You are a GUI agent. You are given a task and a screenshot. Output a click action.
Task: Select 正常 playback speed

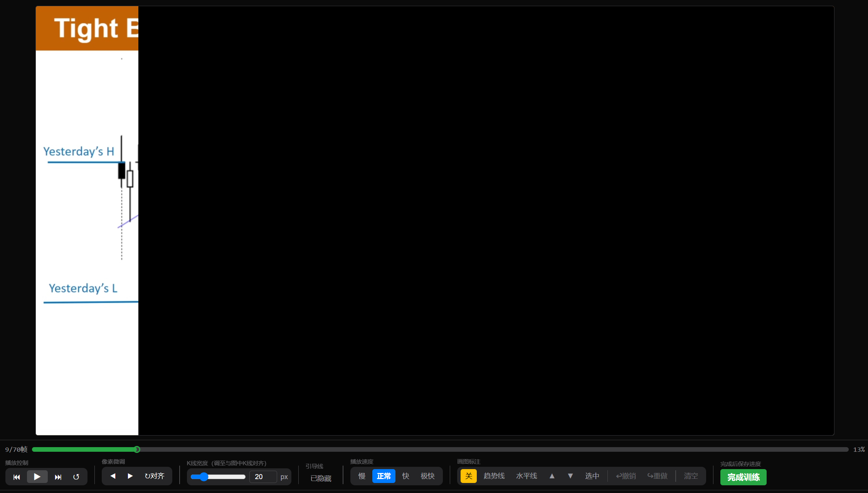(x=384, y=476)
